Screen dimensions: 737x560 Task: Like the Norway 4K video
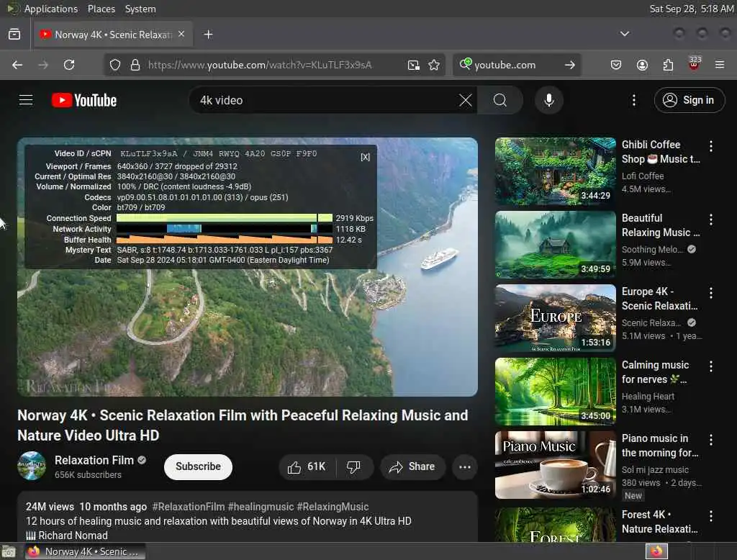coord(307,467)
